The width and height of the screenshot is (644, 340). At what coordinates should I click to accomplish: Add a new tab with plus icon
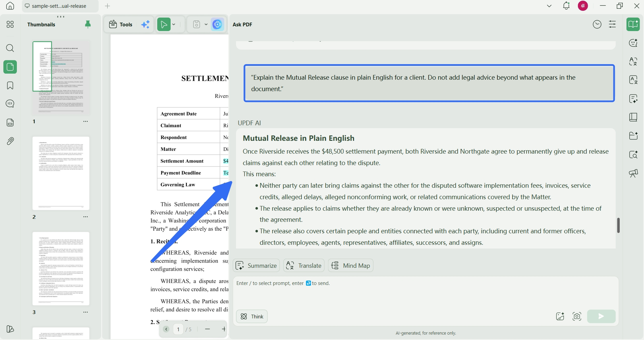pyautogui.click(x=108, y=6)
